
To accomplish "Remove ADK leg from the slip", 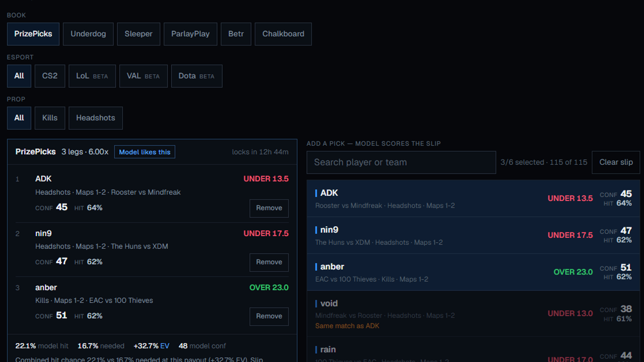I will (x=269, y=208).
